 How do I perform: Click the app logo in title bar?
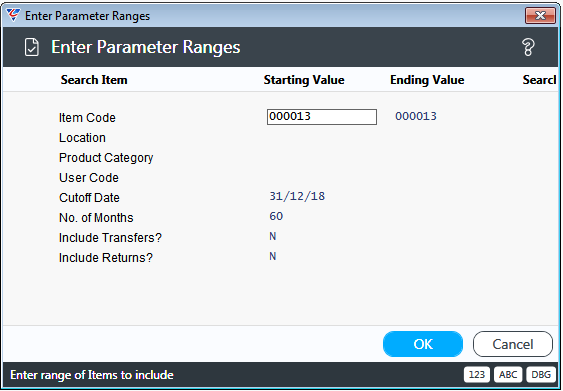tap(13, 15)
